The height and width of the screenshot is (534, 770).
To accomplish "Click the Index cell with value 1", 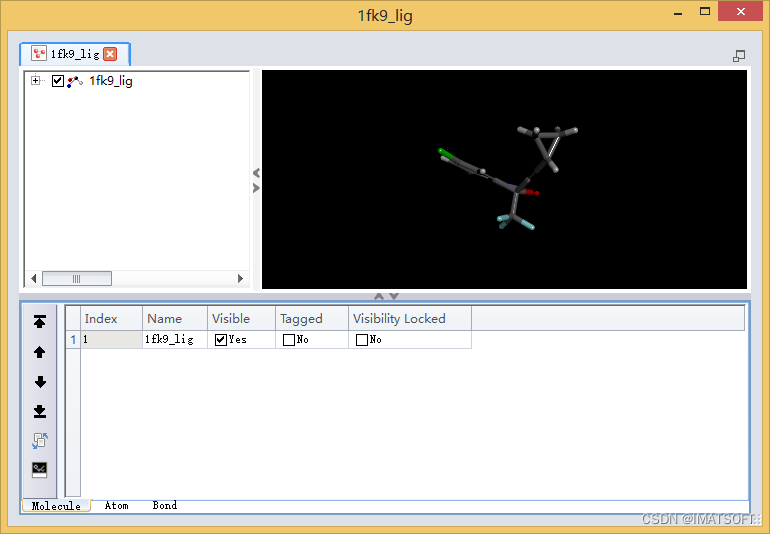I will click(x=111, y=339).
